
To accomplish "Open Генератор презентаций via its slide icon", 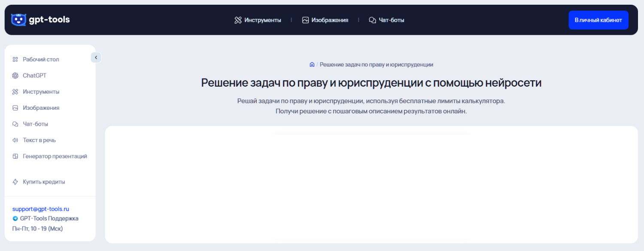I will coord(15,156).
